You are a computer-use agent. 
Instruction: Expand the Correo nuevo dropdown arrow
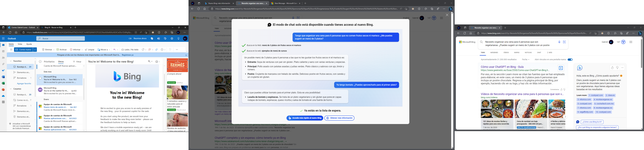click(x=35, y=50)
